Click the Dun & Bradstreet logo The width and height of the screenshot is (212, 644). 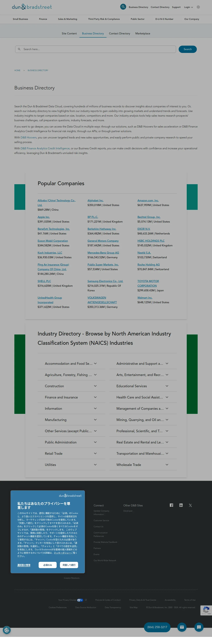32,7
